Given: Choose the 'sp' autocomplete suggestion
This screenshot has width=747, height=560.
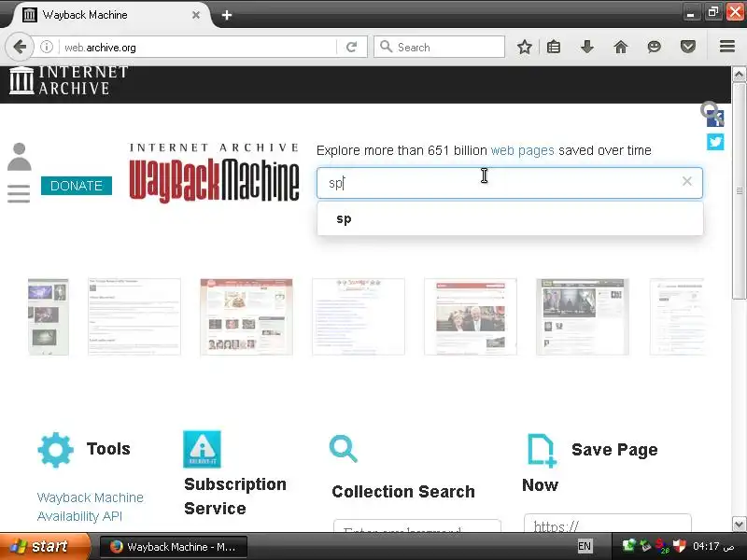Looking at the screenshot, I should pyautogui.click(x=510, y=219).
